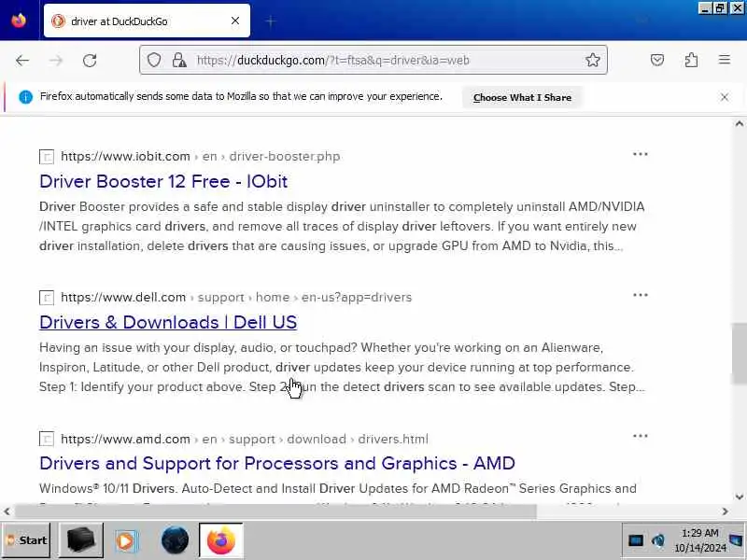Click the Firefox logo beside the tab
The image size is (747, 560).
19,21
